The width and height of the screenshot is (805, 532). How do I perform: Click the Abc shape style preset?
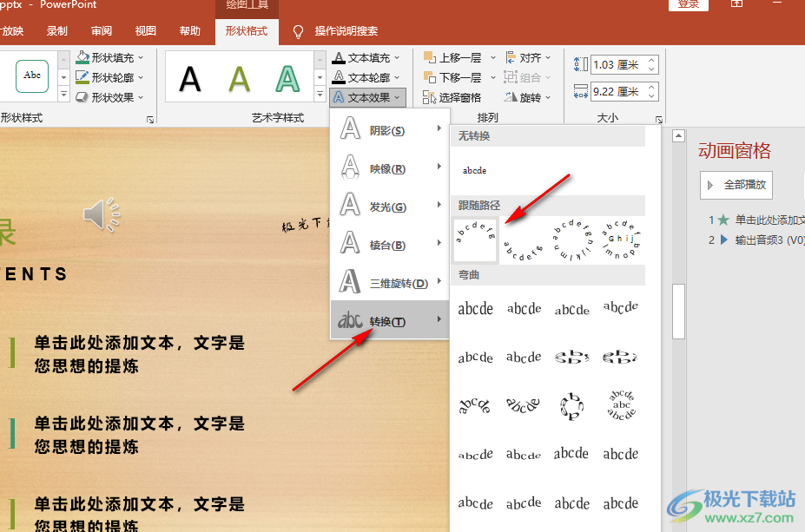coord(32,76)
